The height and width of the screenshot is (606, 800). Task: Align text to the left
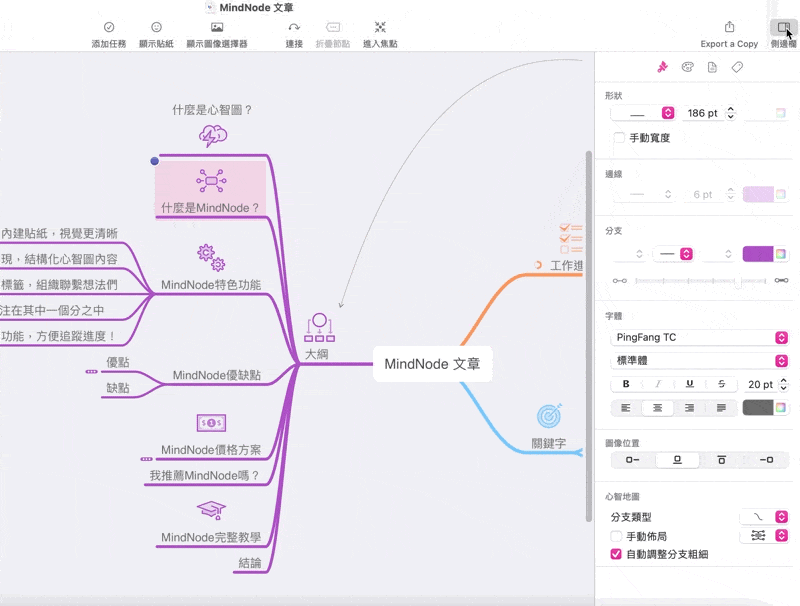[626, 408]
